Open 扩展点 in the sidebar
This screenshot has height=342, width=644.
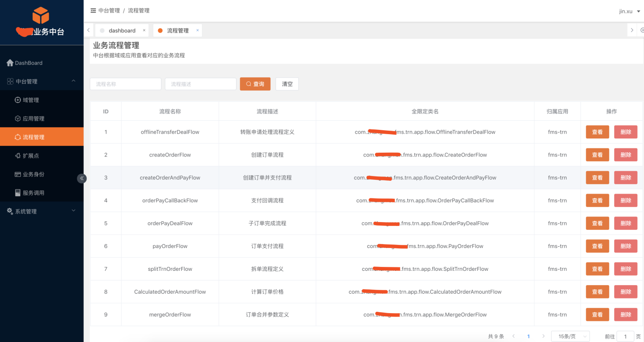click(31, 156)
